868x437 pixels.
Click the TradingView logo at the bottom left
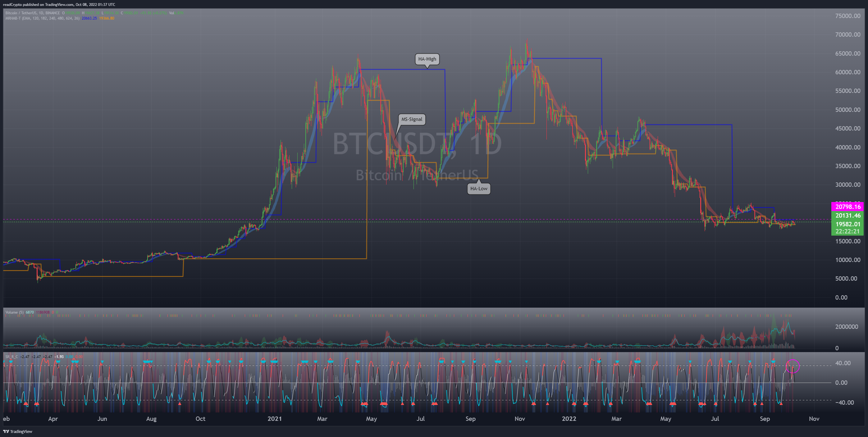(x=18, y=431)
